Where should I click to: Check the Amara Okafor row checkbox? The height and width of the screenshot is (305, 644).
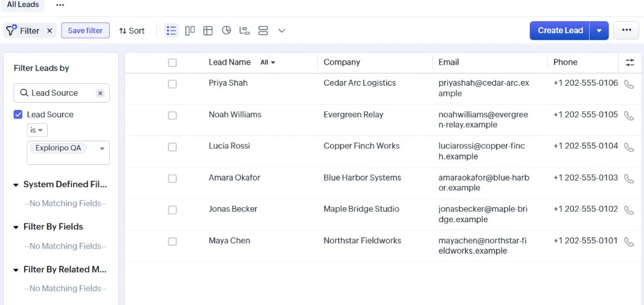(173, 178)
